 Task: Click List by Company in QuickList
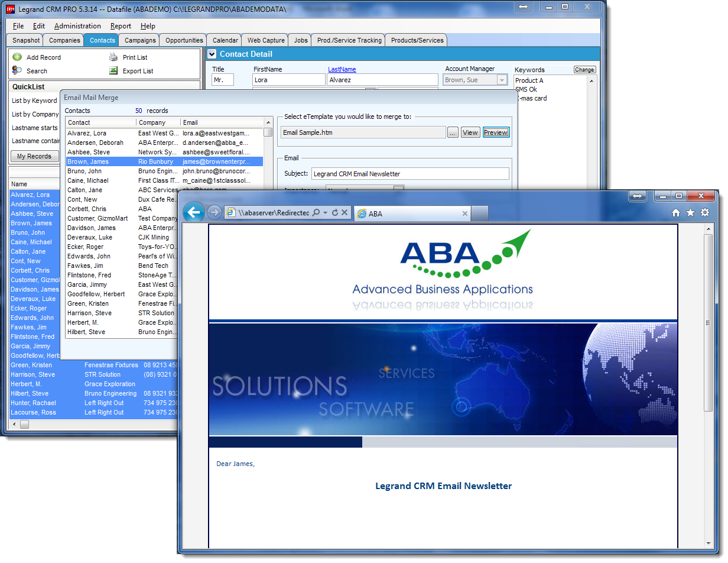pos(35,114)
